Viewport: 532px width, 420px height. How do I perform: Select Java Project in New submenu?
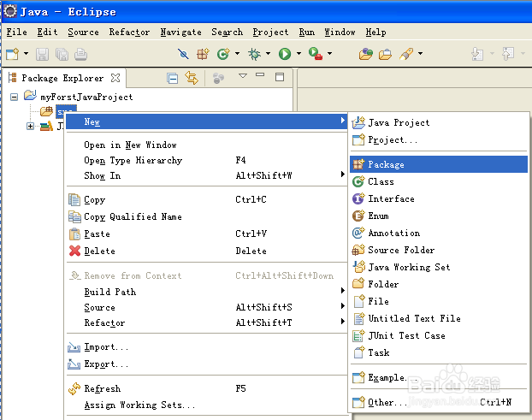(x=439, y=122)
